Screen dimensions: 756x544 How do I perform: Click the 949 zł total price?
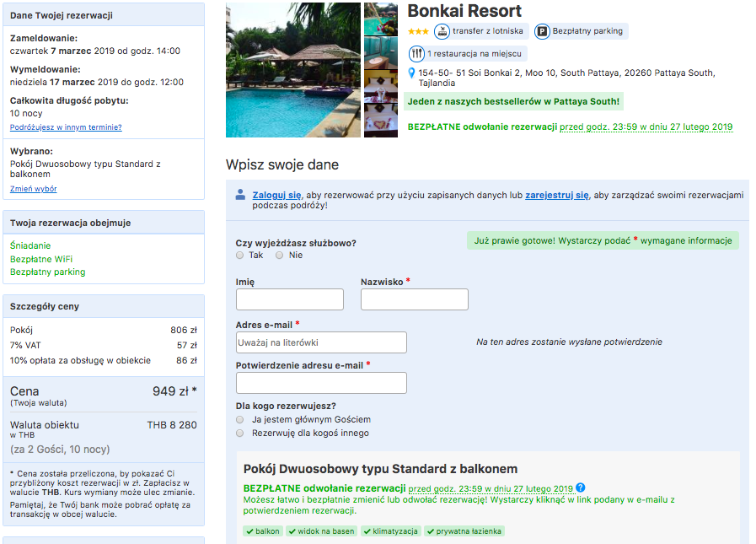click(x=174, y=391)
